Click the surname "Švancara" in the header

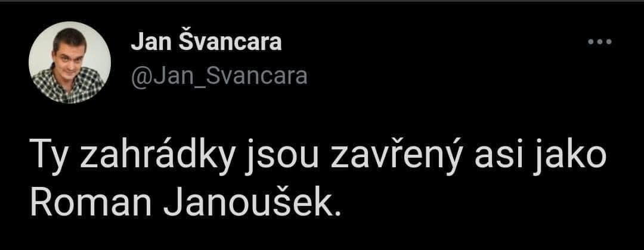pos(231,42)
